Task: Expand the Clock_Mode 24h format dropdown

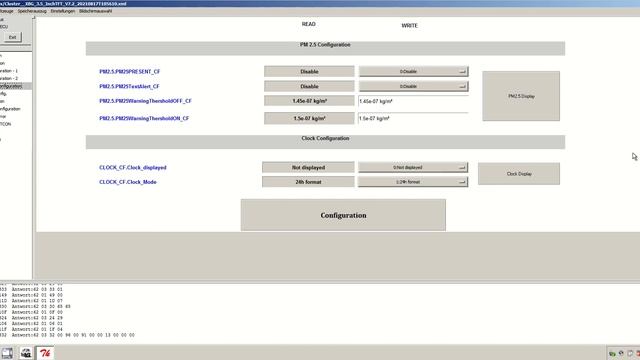Action: point(413,182)
